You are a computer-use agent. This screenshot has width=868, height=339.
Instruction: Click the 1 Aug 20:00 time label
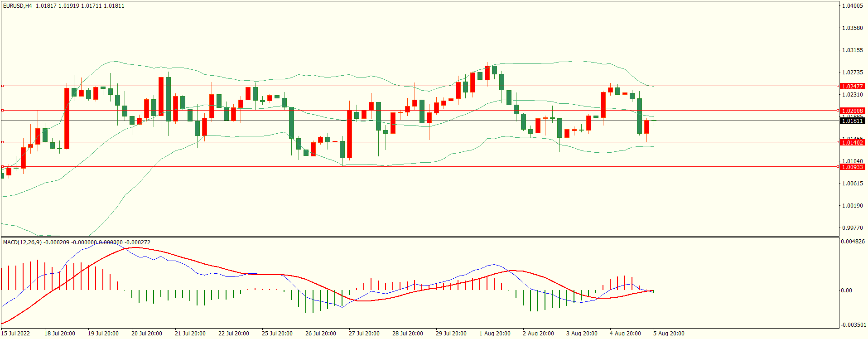click(x=495, y=334)
